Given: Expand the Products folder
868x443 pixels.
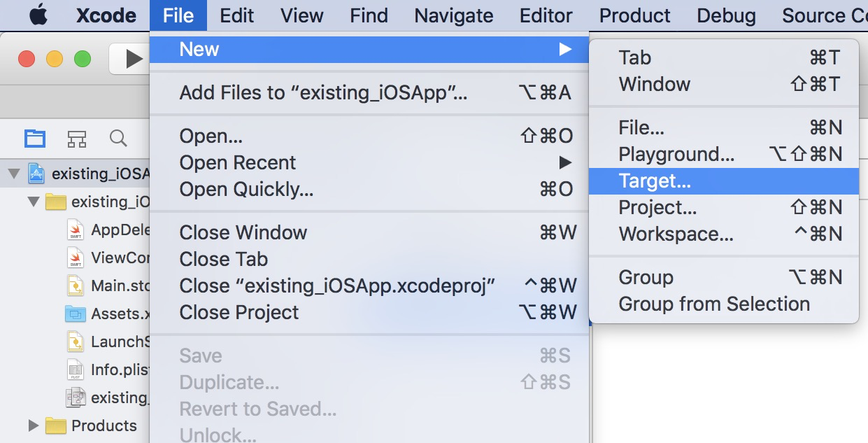Looking at the screenshot, I should (x=34, y=426).
